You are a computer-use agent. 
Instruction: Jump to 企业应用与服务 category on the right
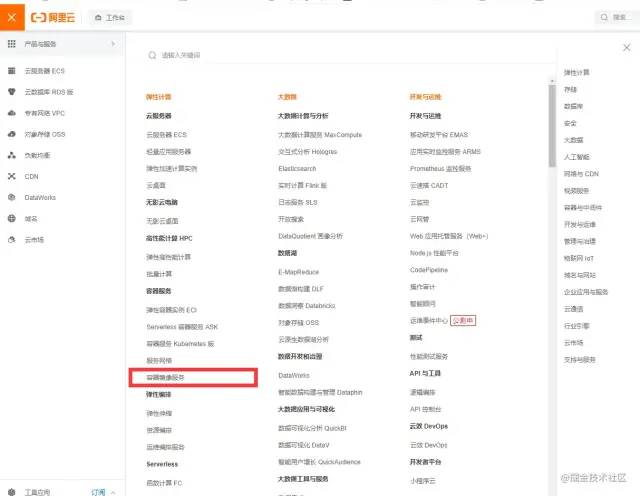pyautogui.click(x=586, y=292)
